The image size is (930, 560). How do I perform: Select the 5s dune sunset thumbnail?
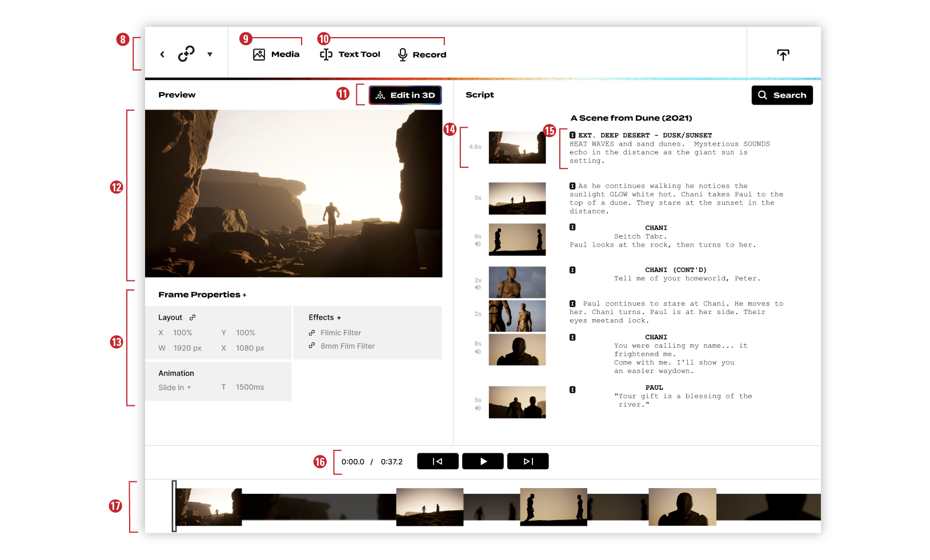tap(517, 199)
